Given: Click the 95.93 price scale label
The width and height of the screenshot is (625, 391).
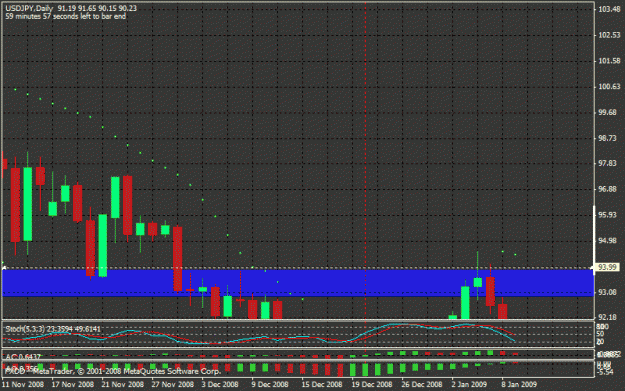Looking at the screenshot, I should [x=607, y=215].
